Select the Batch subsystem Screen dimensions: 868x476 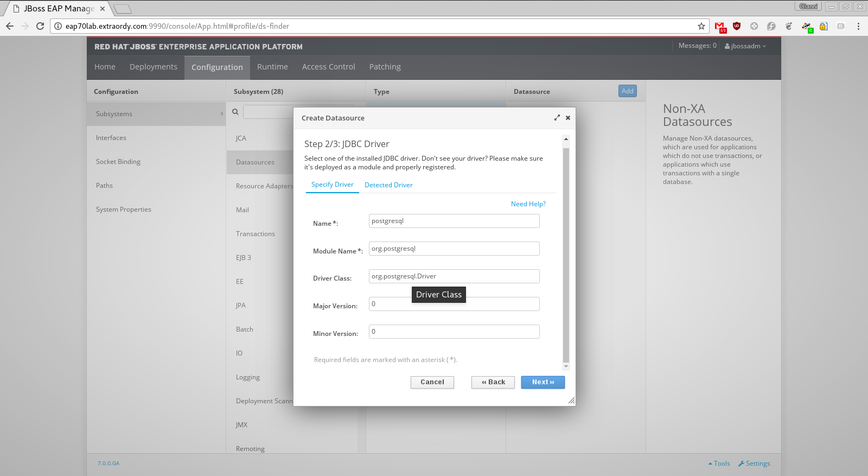260,329
